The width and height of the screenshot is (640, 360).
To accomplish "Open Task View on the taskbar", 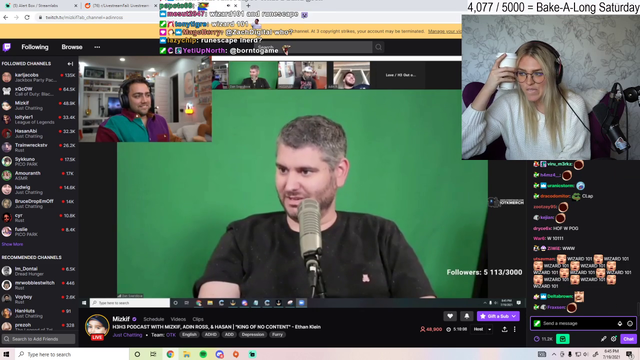I will 153,354.
